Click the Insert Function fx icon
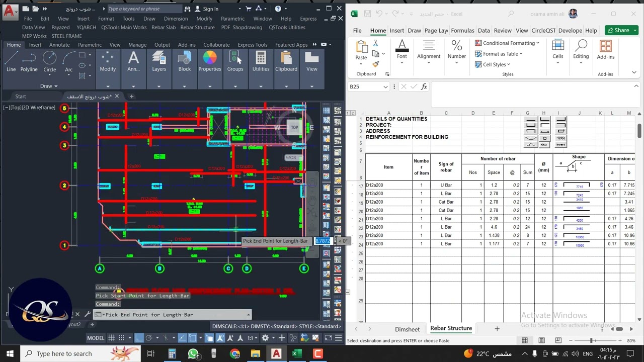644x362 pixels. (424, 86)
